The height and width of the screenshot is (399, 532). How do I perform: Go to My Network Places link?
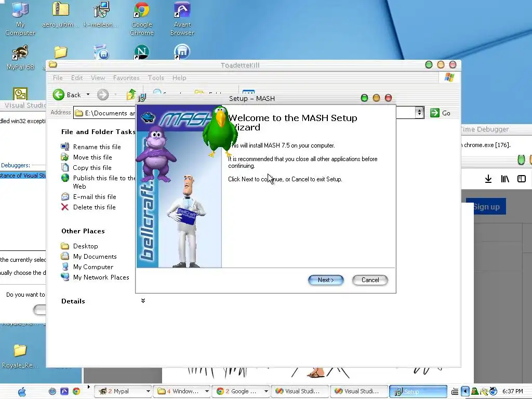(101, 277)
